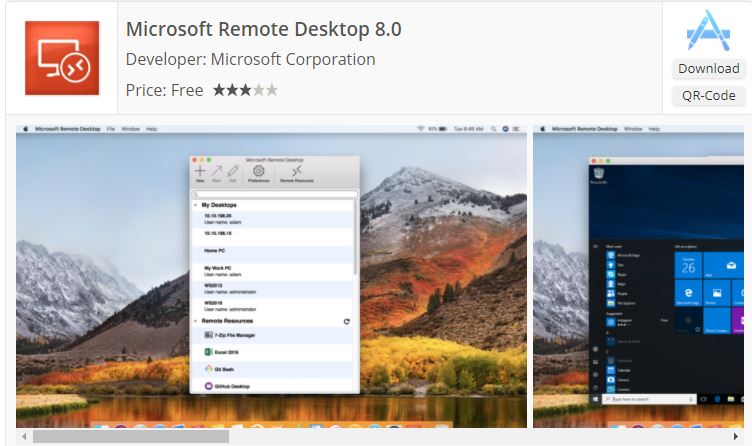
Task: Click the New plus icon in toolbar
Action: click(200, 174)
